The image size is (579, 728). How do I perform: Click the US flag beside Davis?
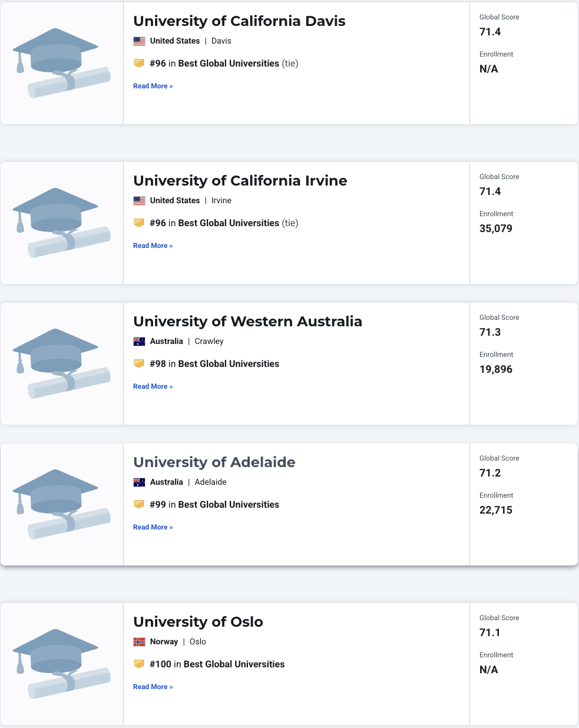[139, 41]
